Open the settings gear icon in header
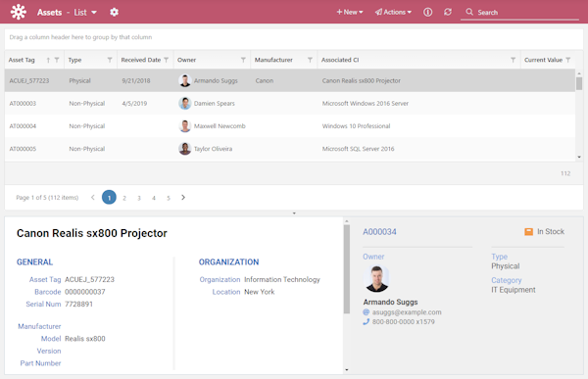Image resolution: width=588 pixels, height=379 pixels. pos(114,12)
